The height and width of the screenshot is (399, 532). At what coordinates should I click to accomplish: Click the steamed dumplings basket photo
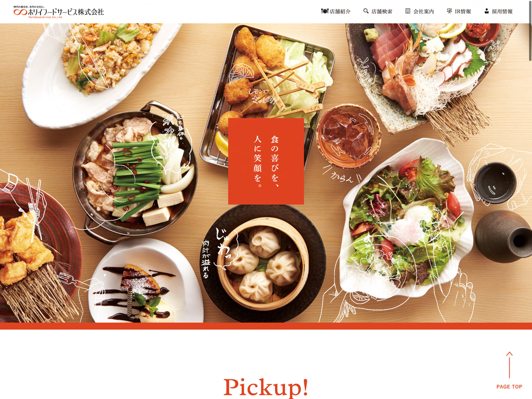point(264,263)
